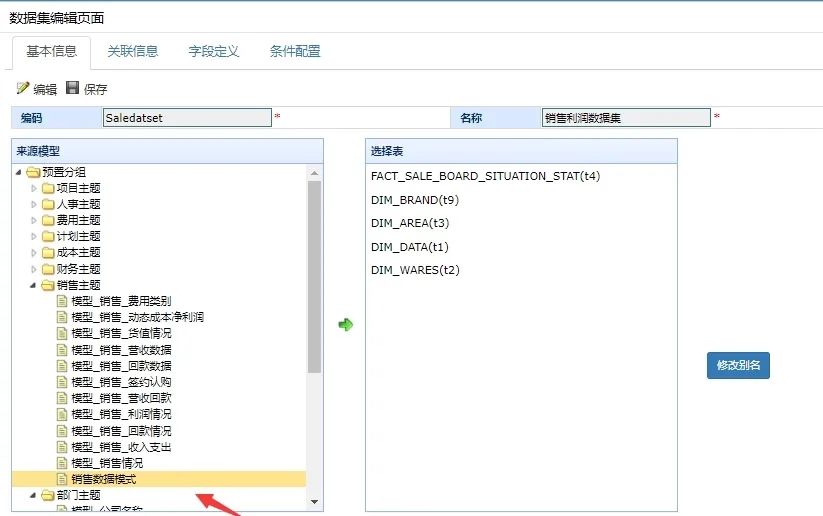Collapse the 部门主题 node
The width and height of the screenshot is (823, 516).
pos(33,496)
